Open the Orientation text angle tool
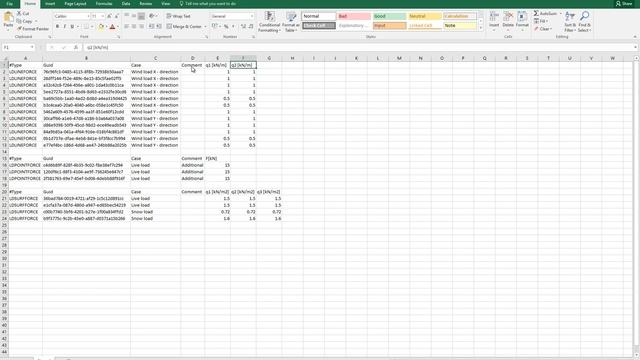Viewport: 640px width, 360px height. tap(153, 16)
